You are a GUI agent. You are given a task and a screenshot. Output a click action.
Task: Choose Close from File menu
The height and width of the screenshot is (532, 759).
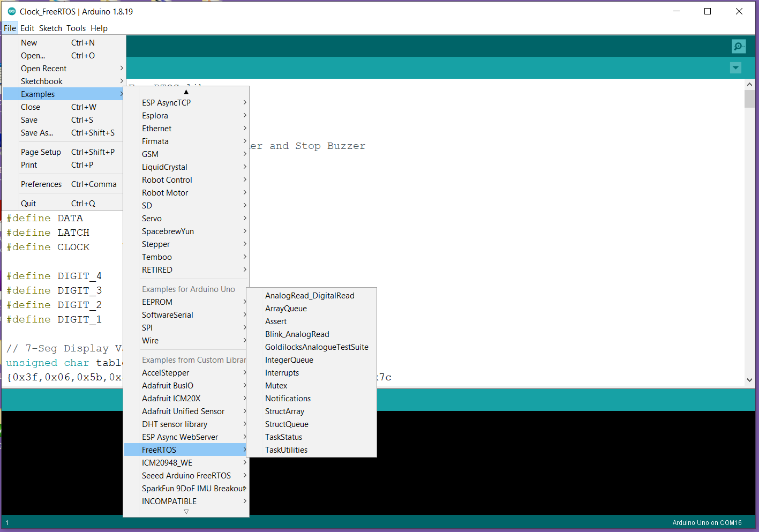[64, 107]
